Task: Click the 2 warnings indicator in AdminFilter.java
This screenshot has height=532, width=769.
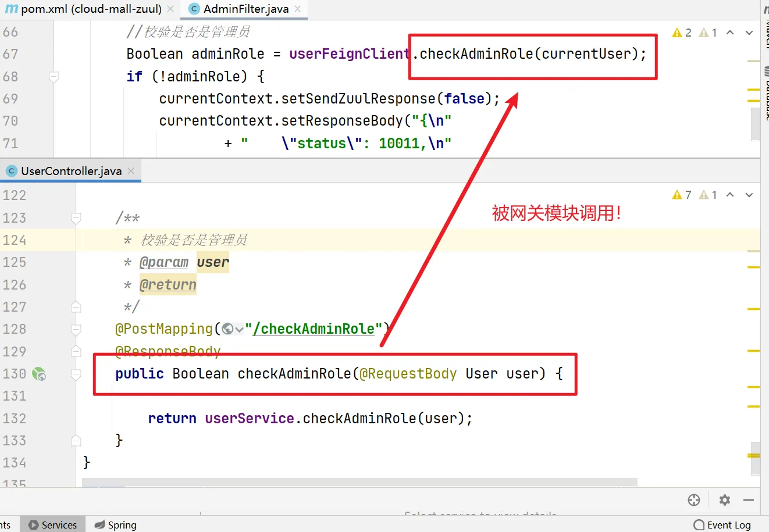Action: (682, 33)
